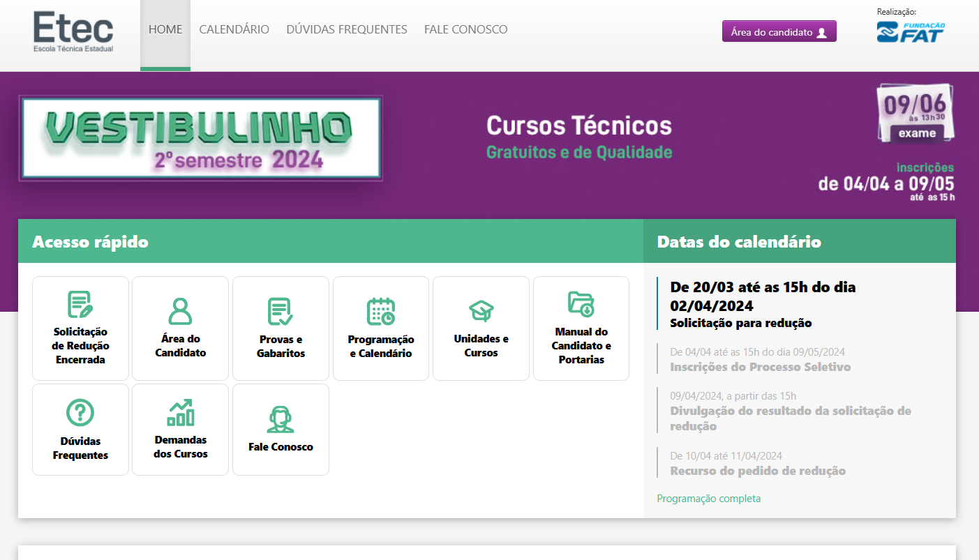Click the date text 09/04/2024, a partir das 15h
Viewport: 979px width, 560px height.
pyautogui.click(x=733, y=396)
